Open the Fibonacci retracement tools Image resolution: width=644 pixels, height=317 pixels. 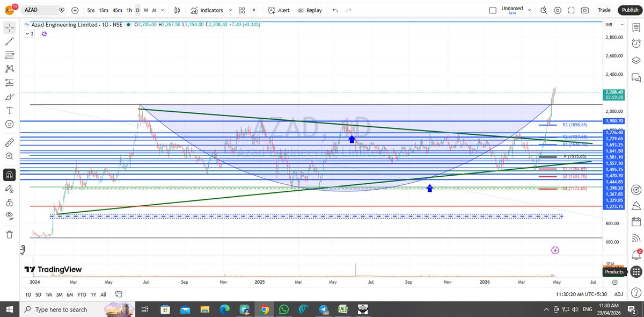click(9, 55)
